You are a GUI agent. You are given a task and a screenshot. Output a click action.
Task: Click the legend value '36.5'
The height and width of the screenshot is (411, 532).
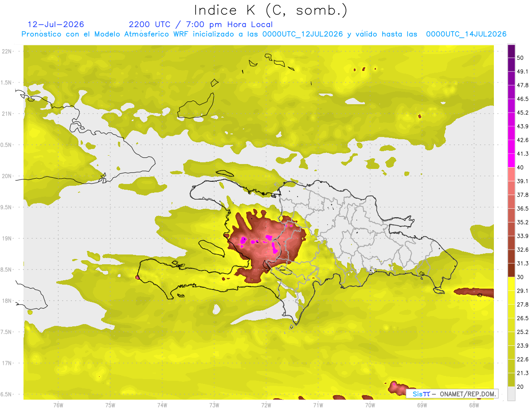[523, 208]
